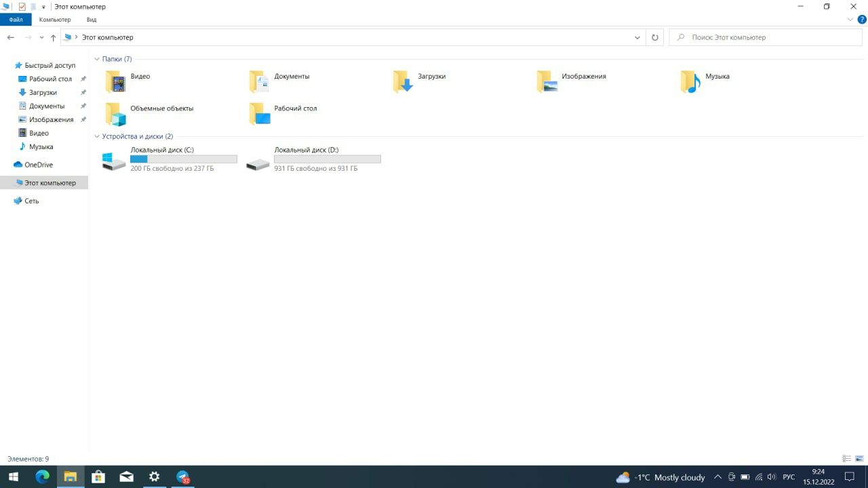The height and width of the screenshot is (488, 868).
Task: Open Settings gear on the taskbar
Action: 154,476
